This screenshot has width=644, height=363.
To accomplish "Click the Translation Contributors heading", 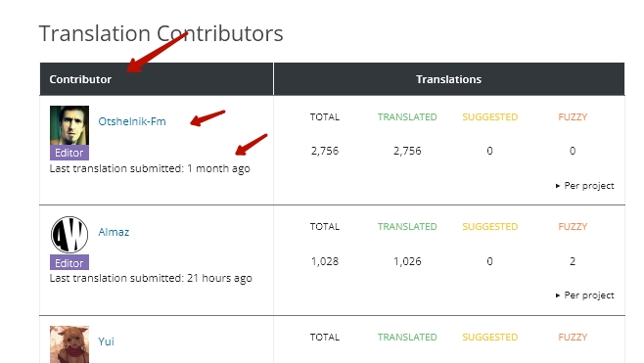I will point(161,33).
